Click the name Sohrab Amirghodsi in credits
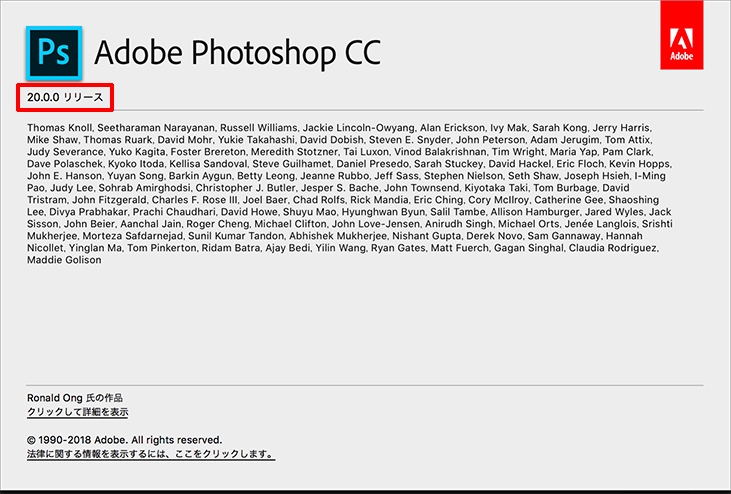 pyautogui.click(x=145, y=188)
